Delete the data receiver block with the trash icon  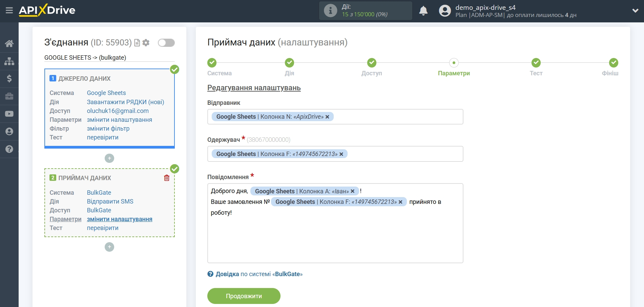[x=167, y=178]
